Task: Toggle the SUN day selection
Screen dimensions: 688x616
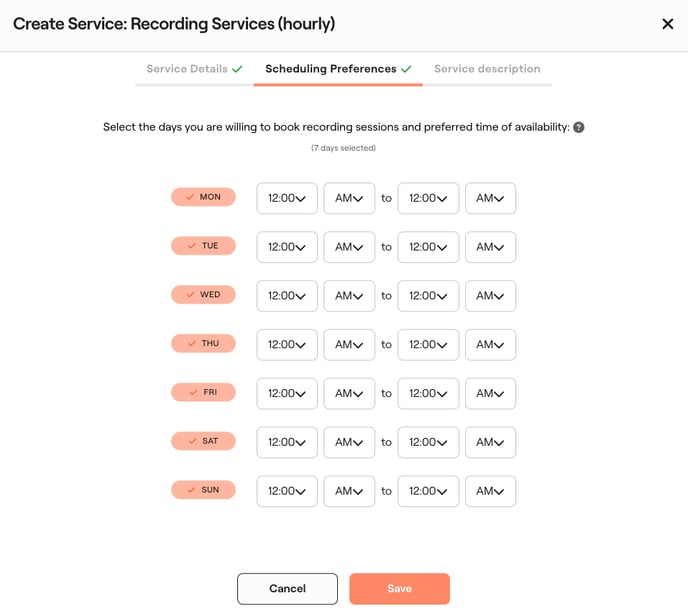Action: click(x=203, y=490)
